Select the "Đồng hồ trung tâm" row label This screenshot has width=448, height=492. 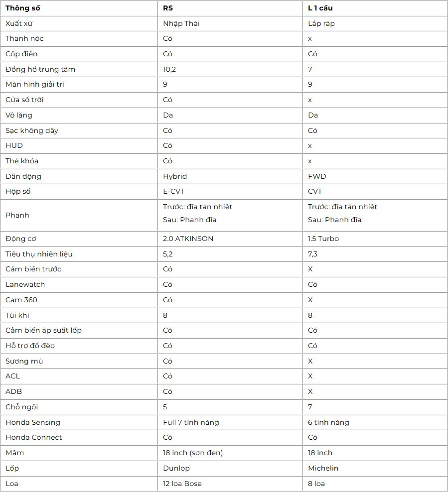point(40,69)
